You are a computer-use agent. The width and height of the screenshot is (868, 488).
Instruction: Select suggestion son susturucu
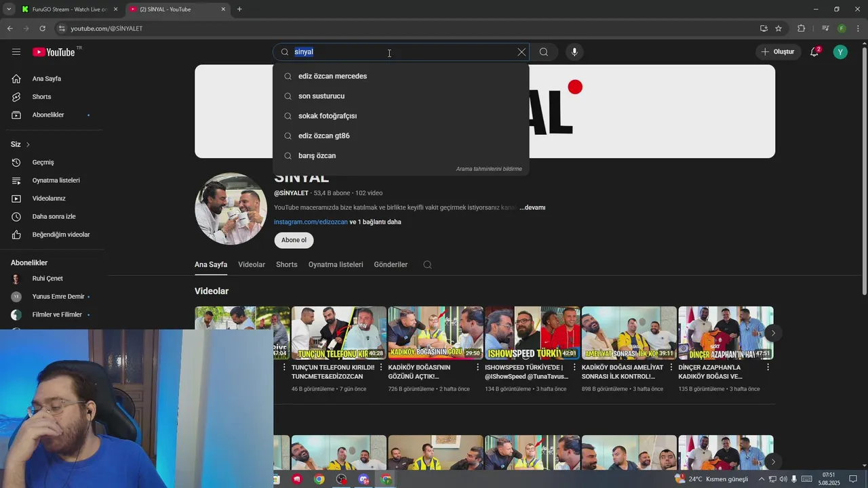(x=401, y=96)
